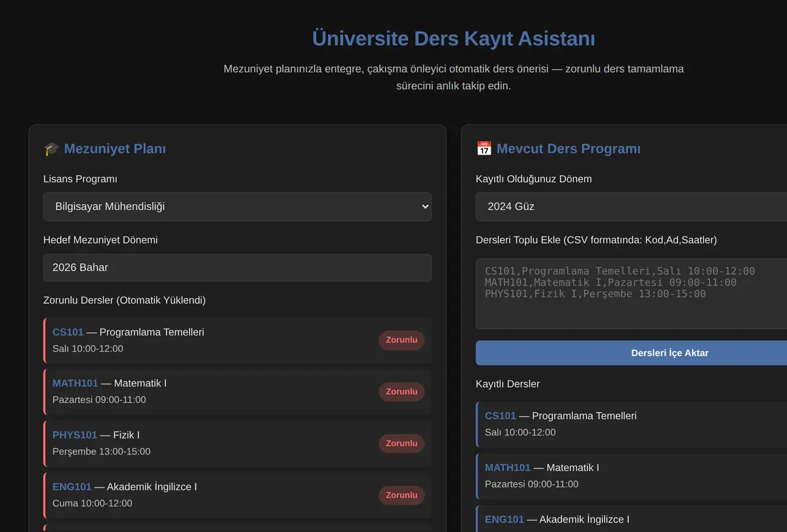Select CS101 code under Kayıtlı Dersler
The height and width of the screenshot is (532, 787).
click(x=500, y=416)
